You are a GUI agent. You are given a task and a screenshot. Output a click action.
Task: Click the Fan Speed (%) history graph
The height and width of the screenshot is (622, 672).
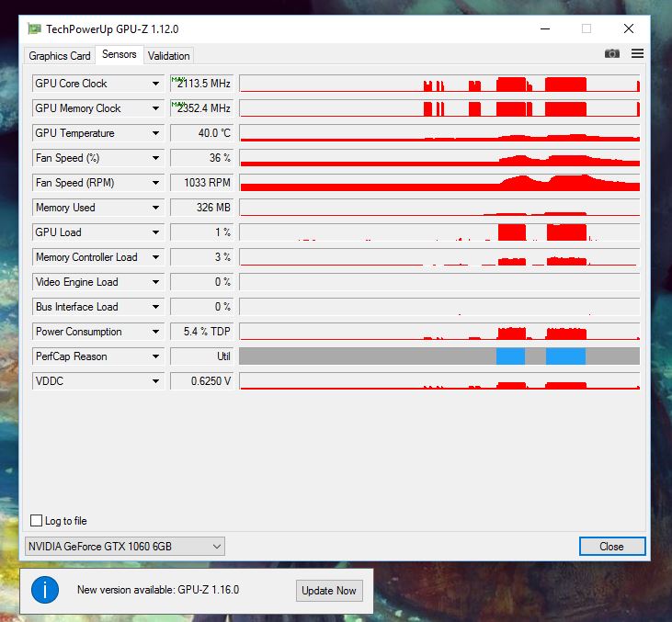439,158
